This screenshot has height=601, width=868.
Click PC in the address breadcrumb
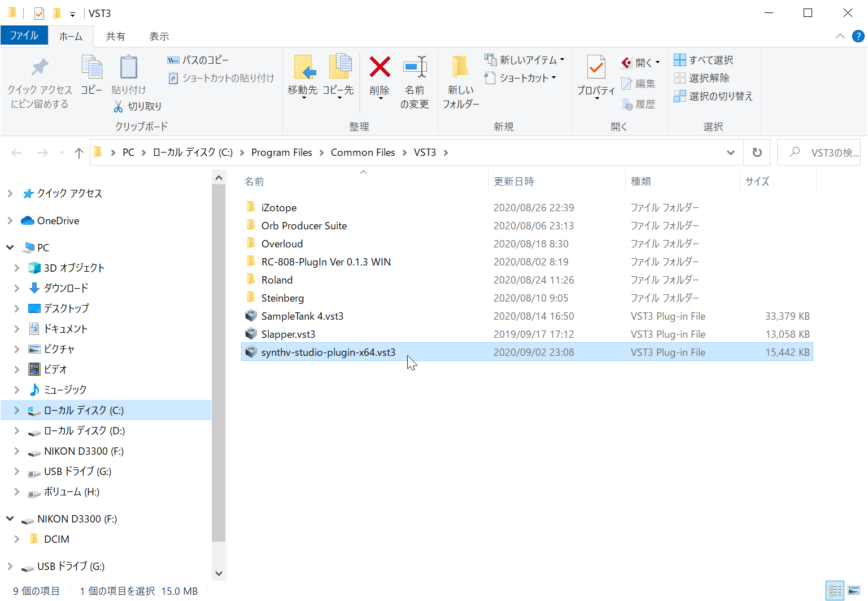(129, 153)
